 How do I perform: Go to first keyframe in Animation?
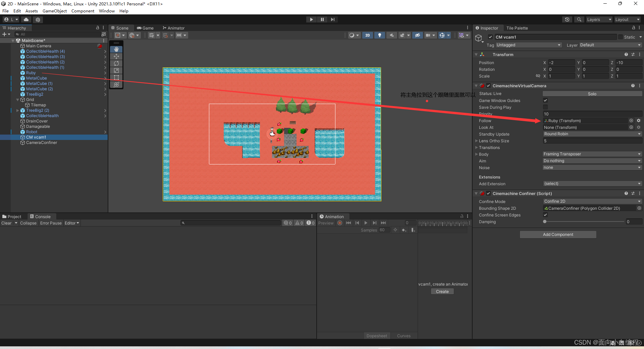point(348,223)
